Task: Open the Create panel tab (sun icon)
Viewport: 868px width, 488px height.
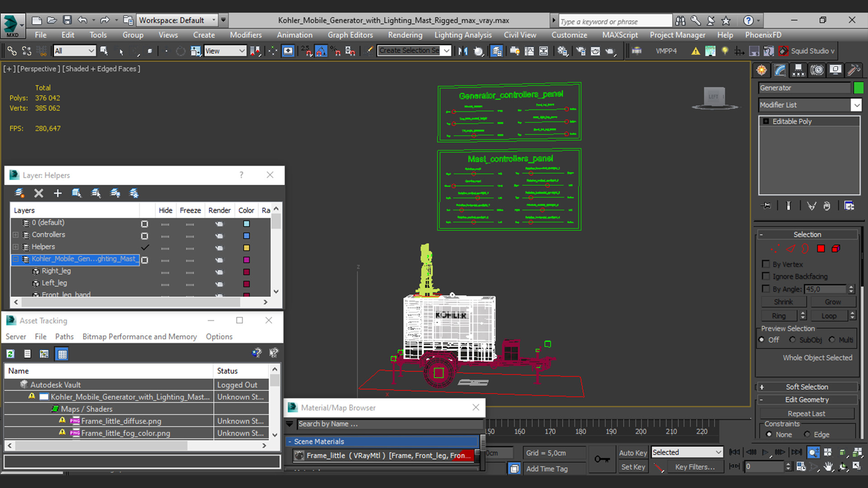Action: [762, 70]
